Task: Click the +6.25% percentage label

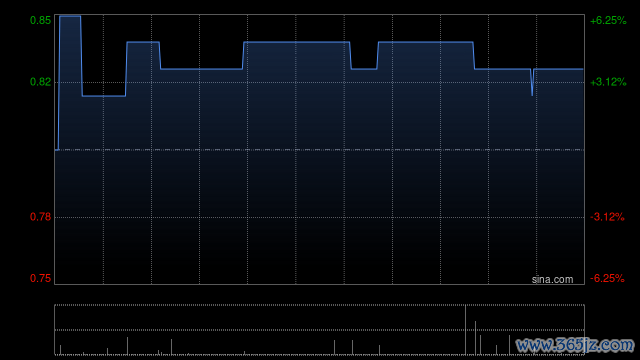Action: (608, 20)
